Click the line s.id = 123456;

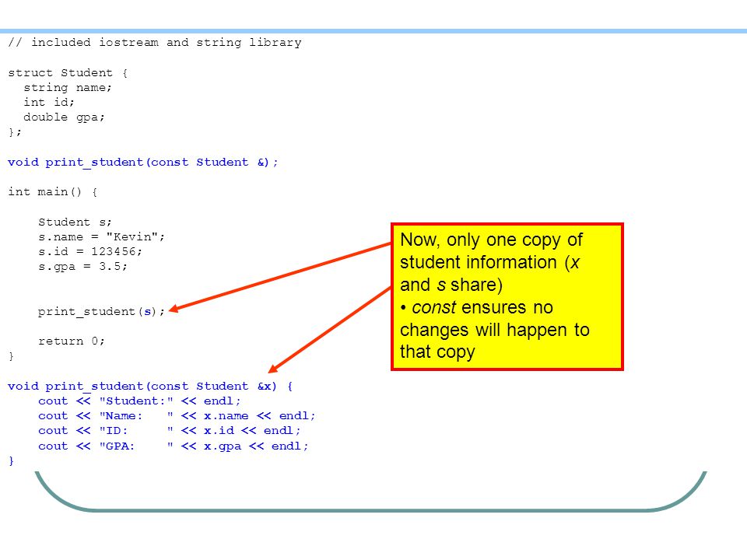click(x=90, y=251)
